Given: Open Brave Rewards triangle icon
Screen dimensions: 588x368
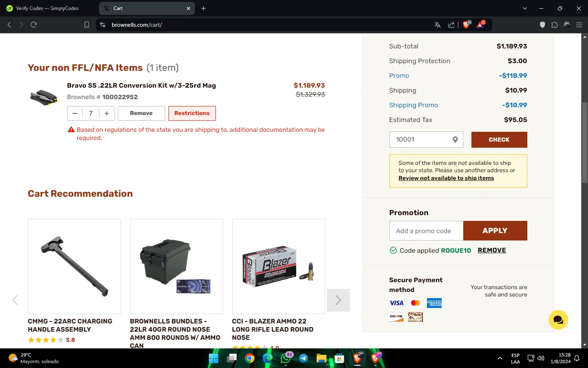Looking at the screenshot, I should (481, 24).
